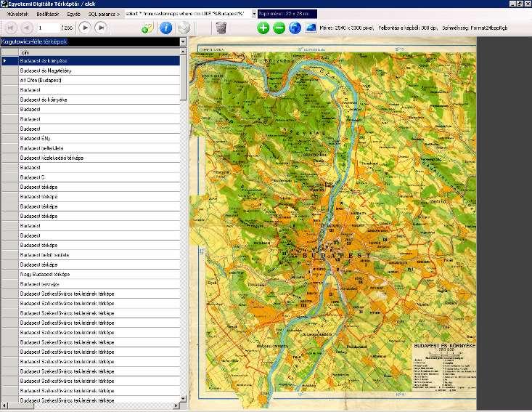Click the grey disabled refresh icon
Screen dimensions: 532x412
tap(184, 28)
